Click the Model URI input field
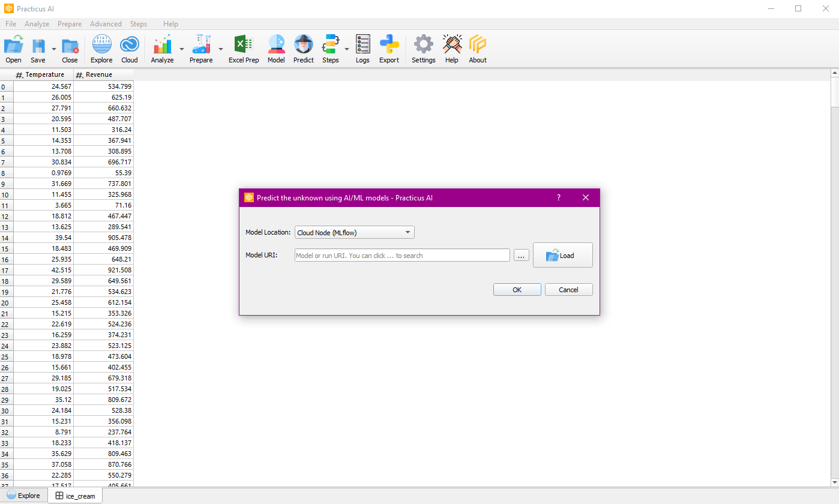 point(402,255)
